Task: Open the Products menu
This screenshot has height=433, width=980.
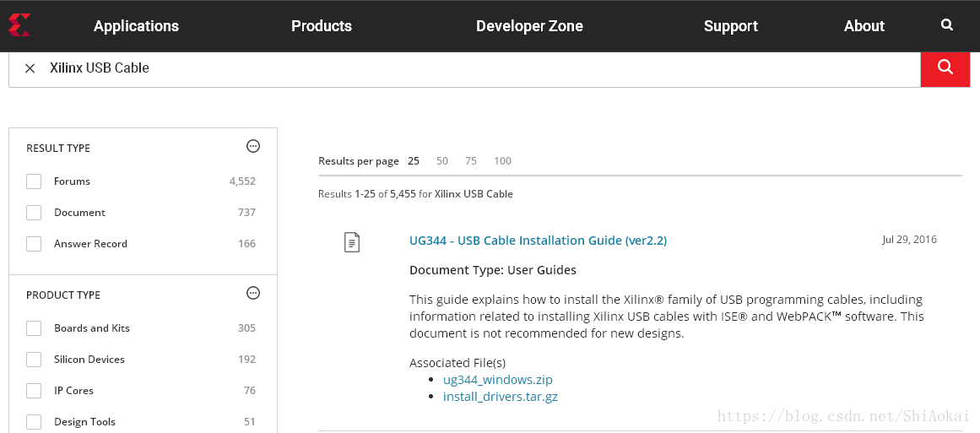Action: 322,25
